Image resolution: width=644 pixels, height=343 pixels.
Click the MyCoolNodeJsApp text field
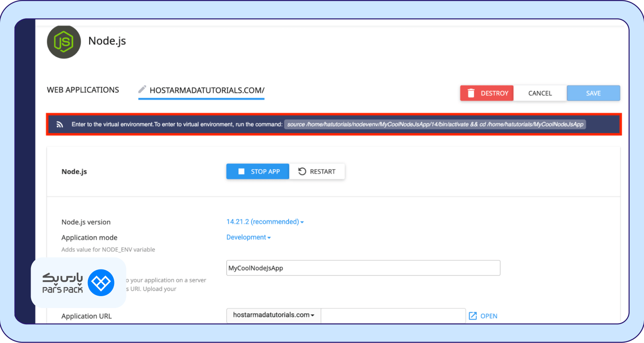[363, 268]
